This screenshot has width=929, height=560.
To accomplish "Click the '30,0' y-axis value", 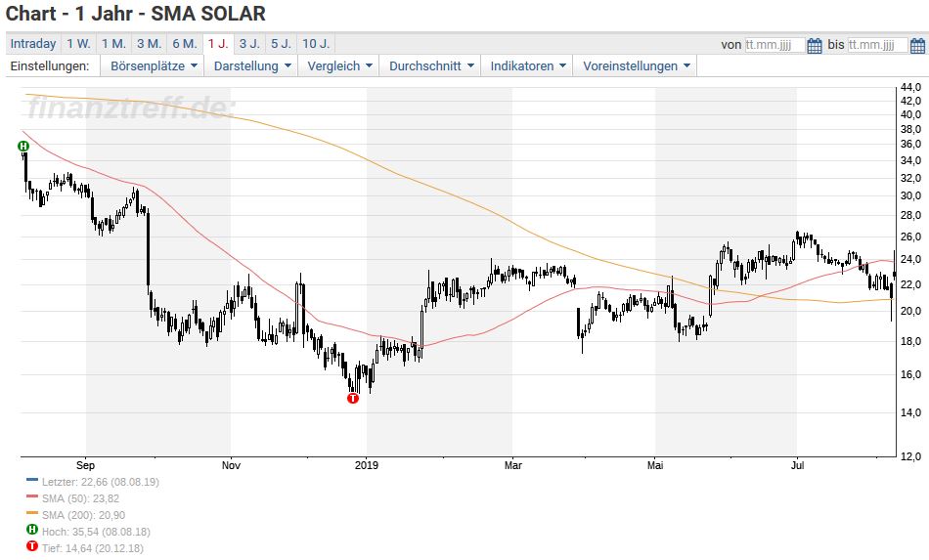I will [910, 195].
